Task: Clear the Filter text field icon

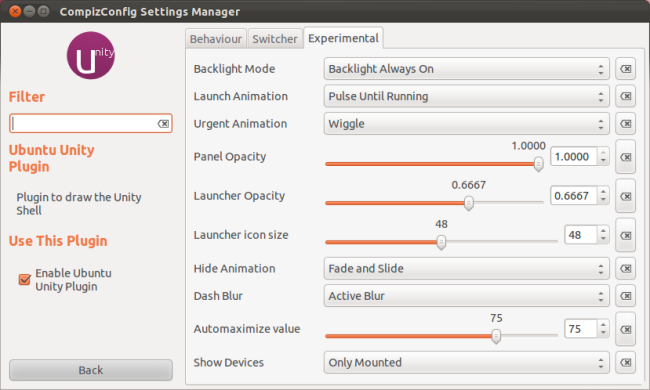Action: point(163,124)
